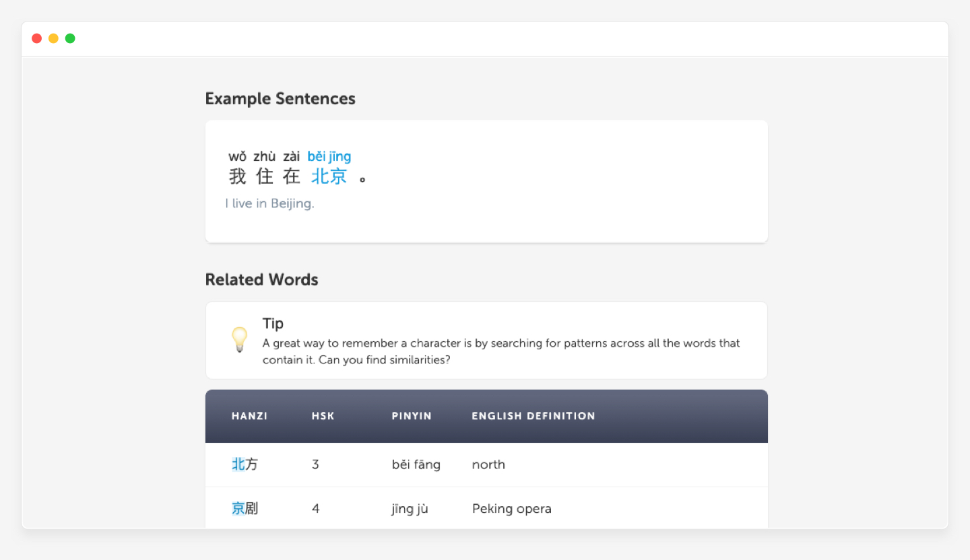Click the pinyin běi fāng cell
Viewport: 970px width, 560px height.
pos(416,464)
